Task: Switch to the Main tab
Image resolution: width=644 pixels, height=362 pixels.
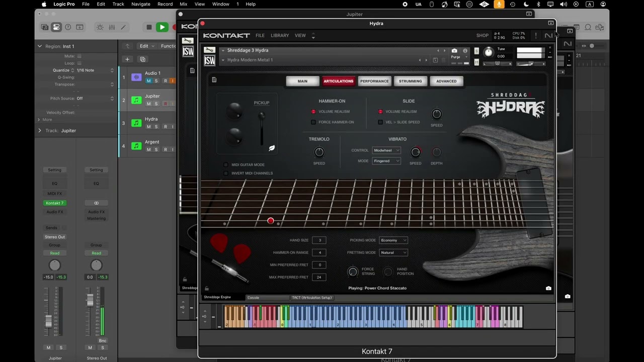Action: click(302, 81)
